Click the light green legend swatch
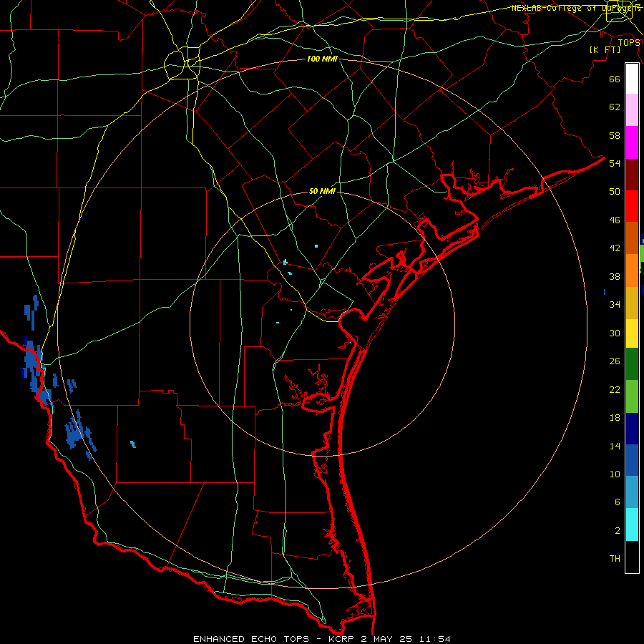 (x=632, y=396)
